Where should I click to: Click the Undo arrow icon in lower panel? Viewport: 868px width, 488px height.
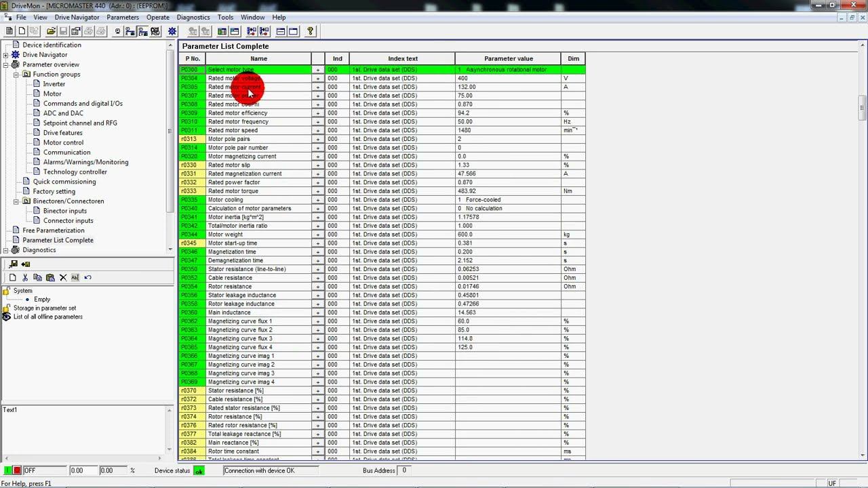tap(87, 277)
